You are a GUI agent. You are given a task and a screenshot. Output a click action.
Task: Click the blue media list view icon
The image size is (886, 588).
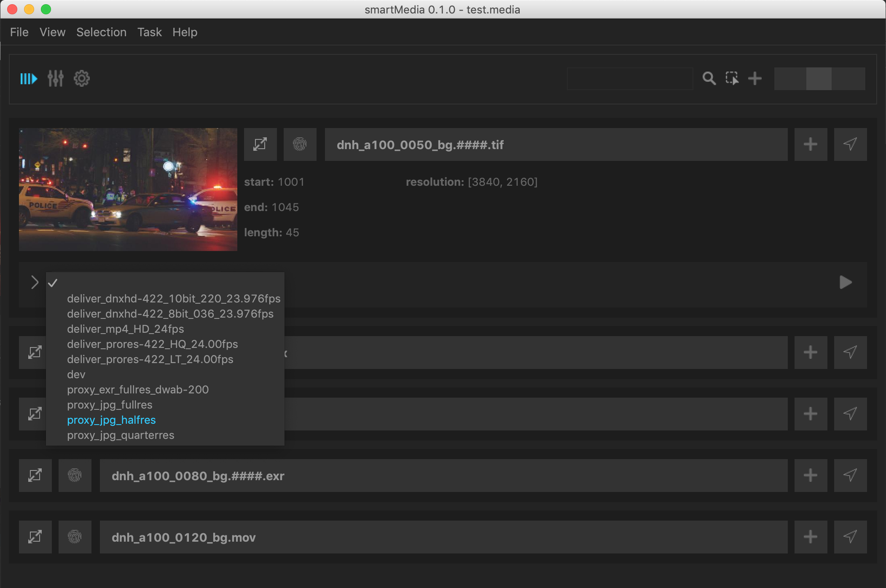tap(29, 79)
